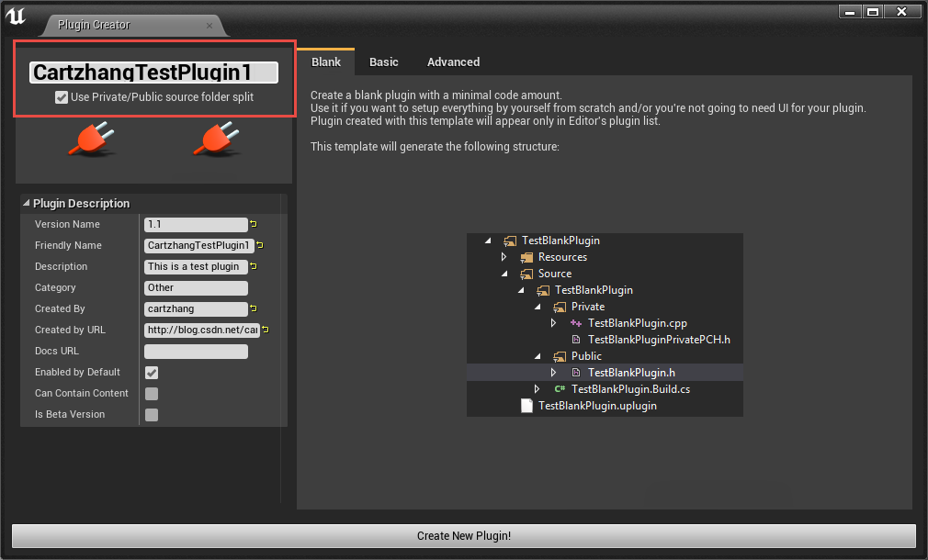The height and width of the screenshot is (560, 928).
Task: Collapse the Plugin Description section
Action: pos(26,203)
